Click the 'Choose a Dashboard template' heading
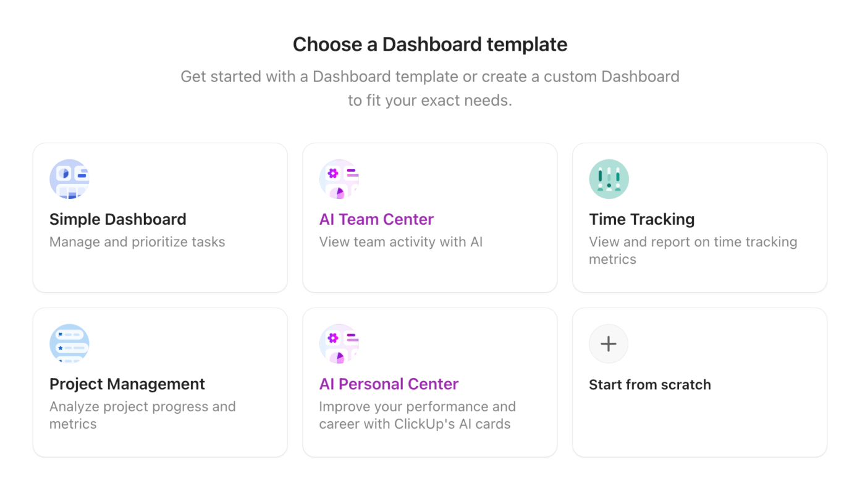This screenshot has width=865, height=504. tap(430, 44)
